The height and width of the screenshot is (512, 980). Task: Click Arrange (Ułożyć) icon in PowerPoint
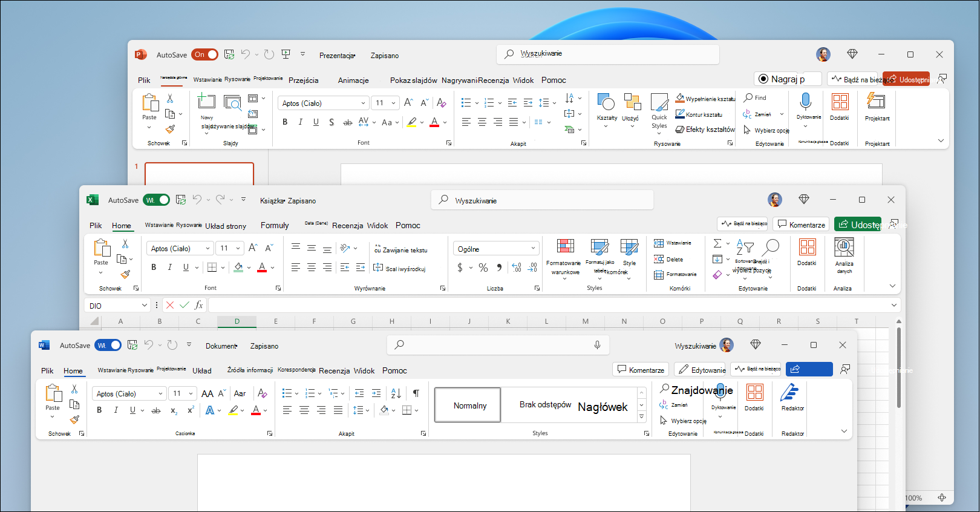[632, 101]
